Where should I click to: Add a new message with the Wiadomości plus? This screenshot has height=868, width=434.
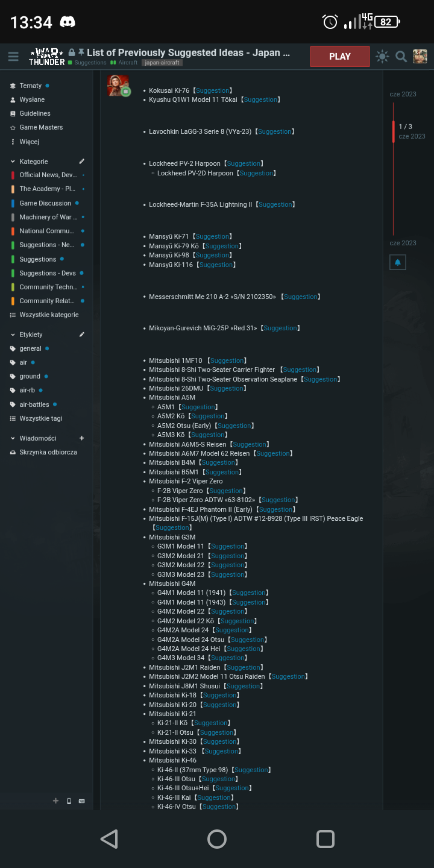[82, 438]
